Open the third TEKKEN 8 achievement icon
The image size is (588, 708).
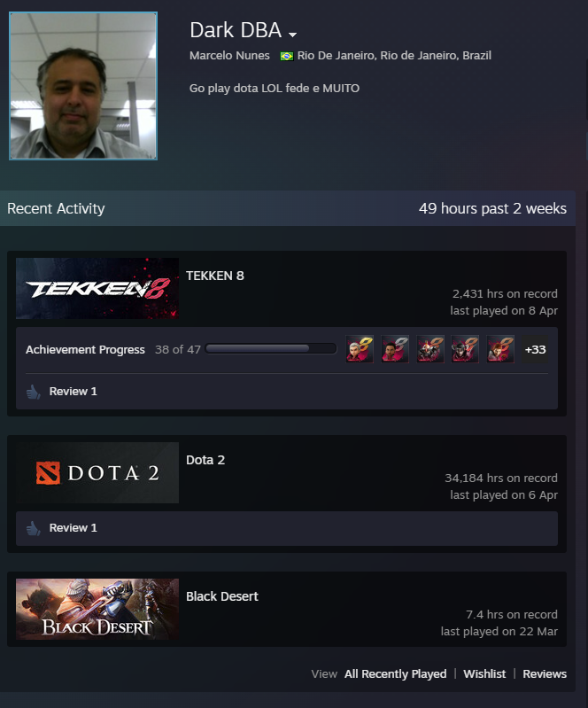coord(430,349)
